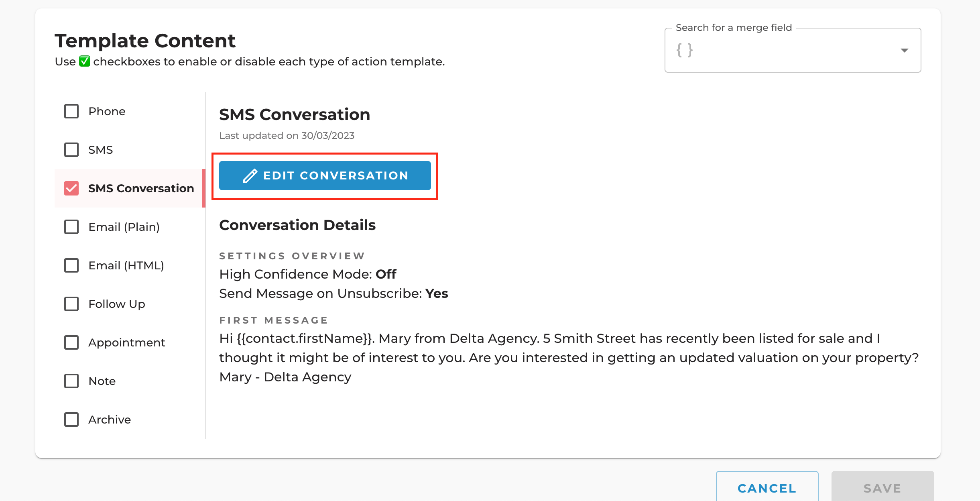Expand the merge field dropdown arrow
Screen dimensions: 980x501
[904, 50]
